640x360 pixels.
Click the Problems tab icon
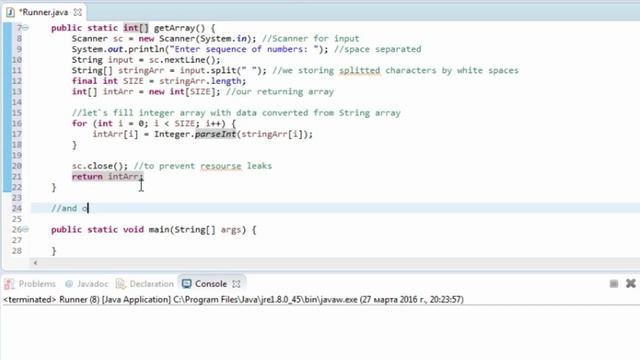[x=10, y=284]
